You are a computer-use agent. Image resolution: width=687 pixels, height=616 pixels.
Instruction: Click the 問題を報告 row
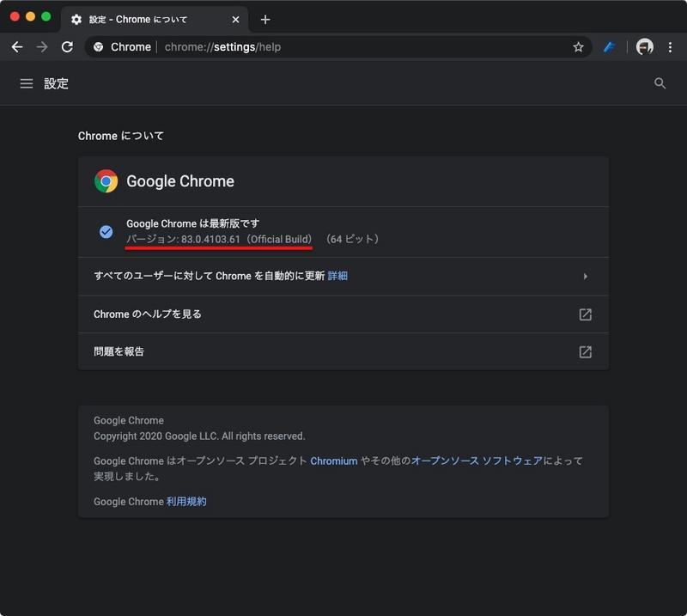pos(343,351)
